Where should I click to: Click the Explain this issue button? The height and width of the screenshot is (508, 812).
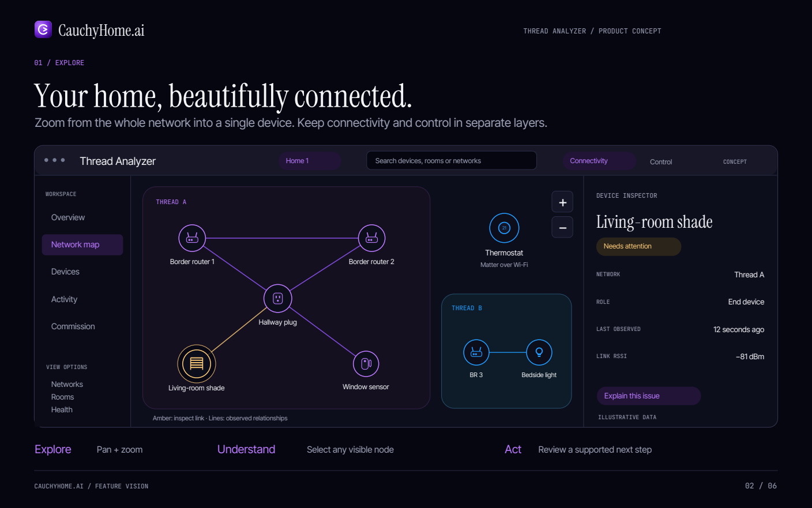(x=649, y=396)
